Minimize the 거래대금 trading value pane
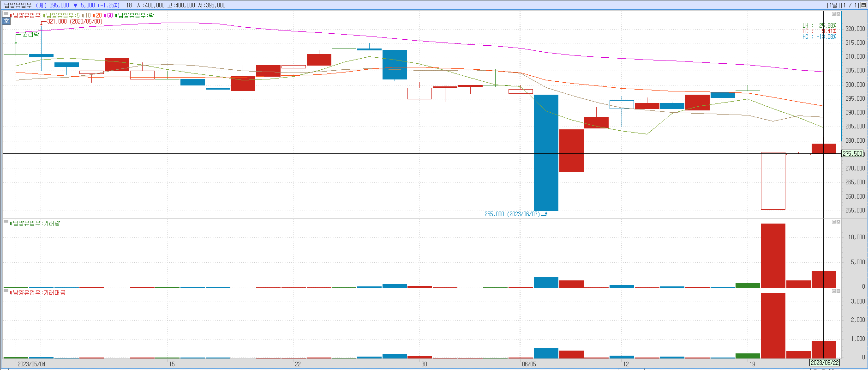Screen dimensions: 868x370 pyautogui.click(x=834, y=291)
